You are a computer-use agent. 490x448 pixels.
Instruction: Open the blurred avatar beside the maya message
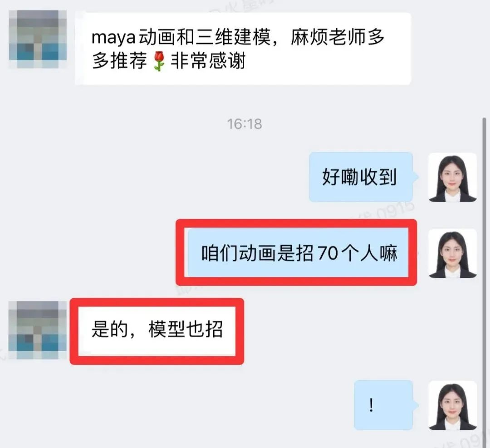tap(38, 39)
